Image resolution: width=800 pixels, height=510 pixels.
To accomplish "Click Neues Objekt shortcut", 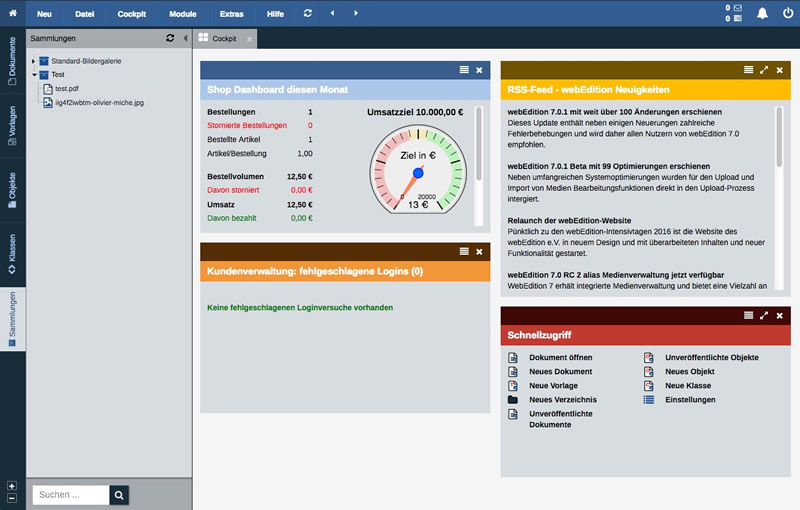I will click(689, 372).
